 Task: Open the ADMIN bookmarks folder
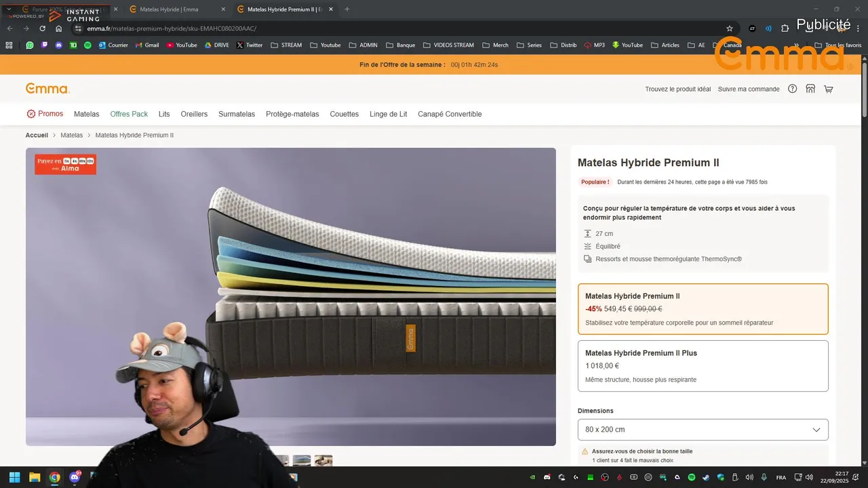(363, 45)
